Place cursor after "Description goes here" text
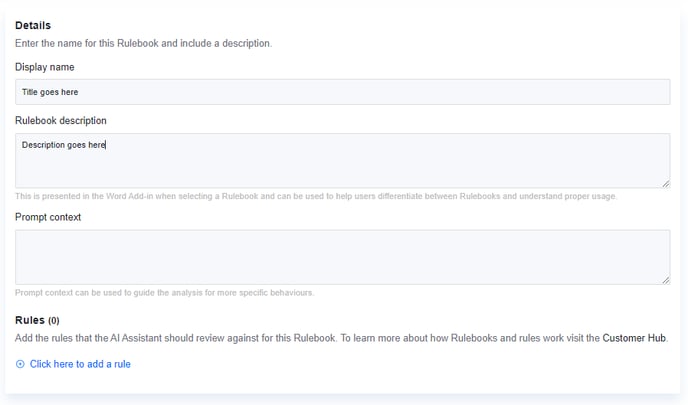 click(106, 145)
